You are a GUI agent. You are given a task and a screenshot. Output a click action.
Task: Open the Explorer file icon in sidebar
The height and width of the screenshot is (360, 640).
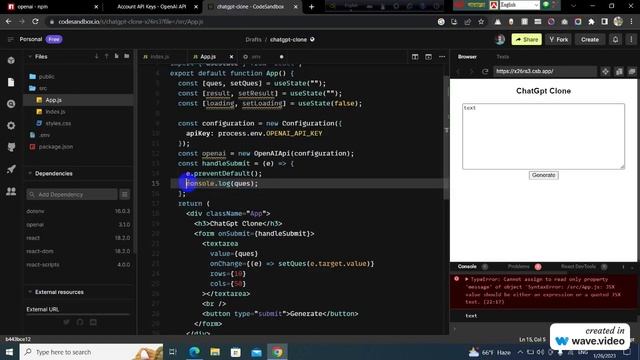[x=11, y=82]
